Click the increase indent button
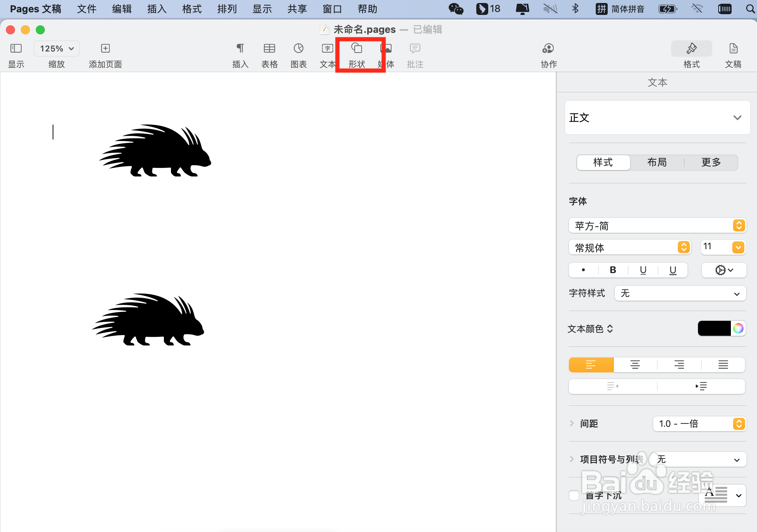 pos(701,386)
